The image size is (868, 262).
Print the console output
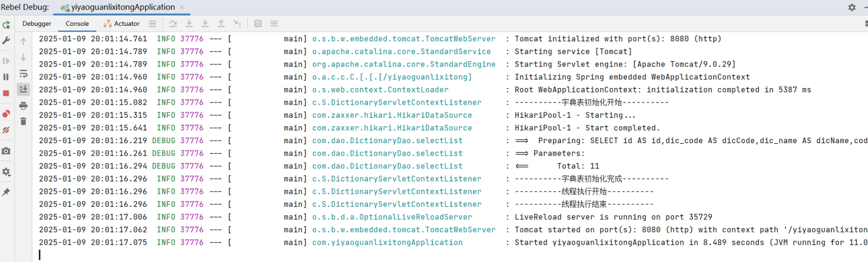coord(23,106)
